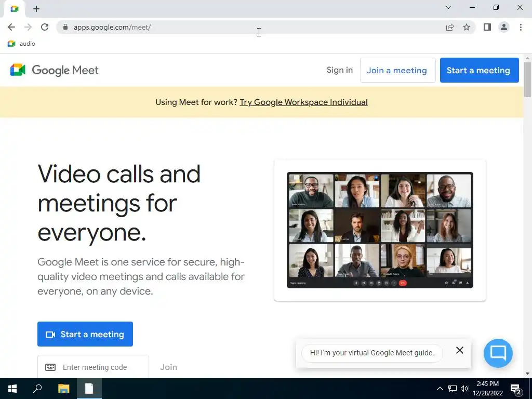Click the Google Meet logo in header

tap(54, 70)
